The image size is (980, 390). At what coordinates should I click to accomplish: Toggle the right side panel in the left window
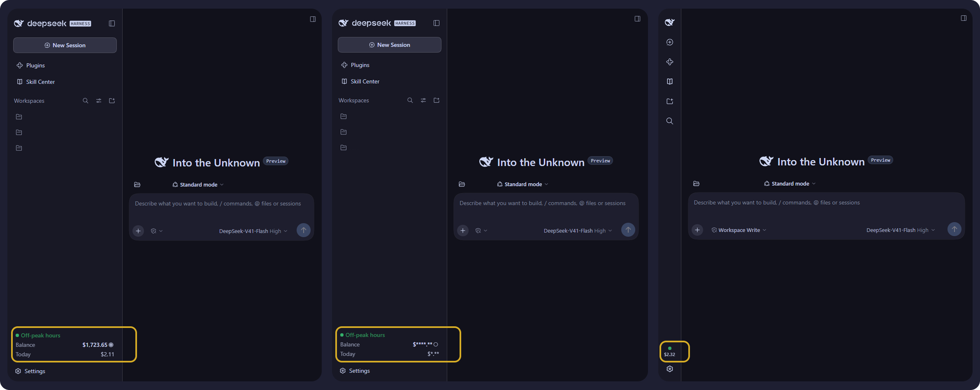coord(313,19)
